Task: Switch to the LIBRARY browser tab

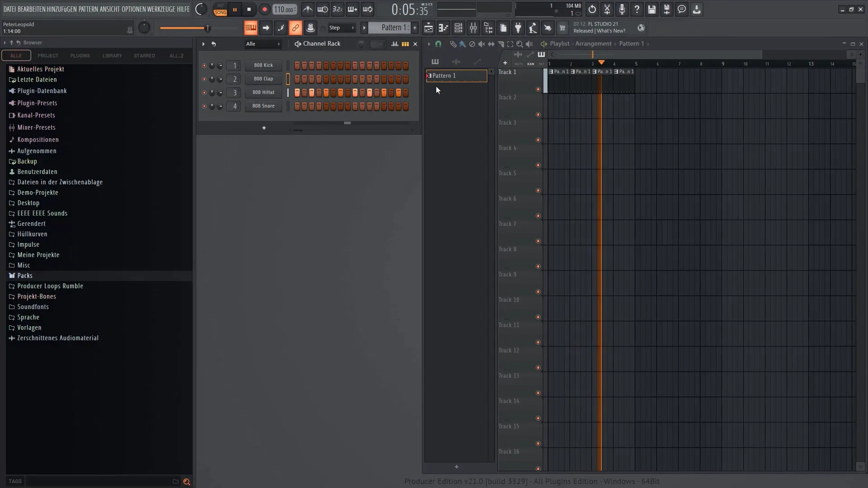Action: tap(112, 56)
